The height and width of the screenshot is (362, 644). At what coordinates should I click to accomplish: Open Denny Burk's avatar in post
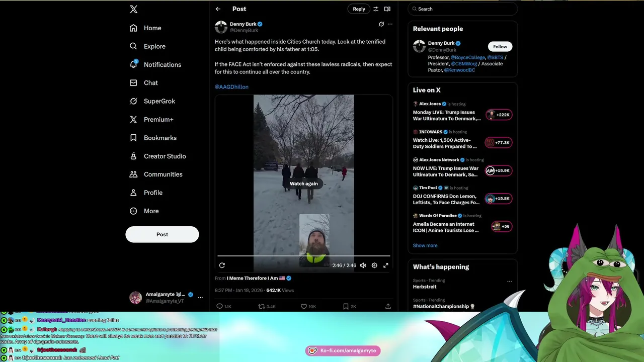click(221, 27)
